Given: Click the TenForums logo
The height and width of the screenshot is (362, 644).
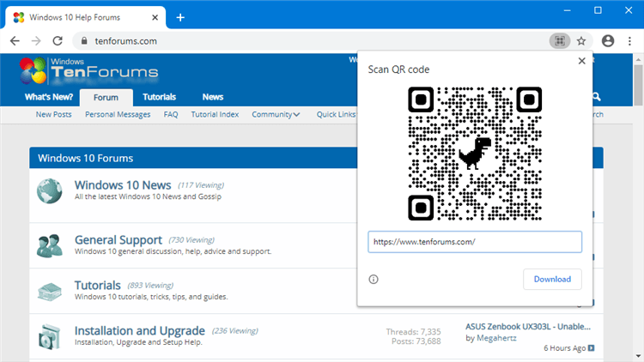Looking at the screenshot, I should coord(88,71).
